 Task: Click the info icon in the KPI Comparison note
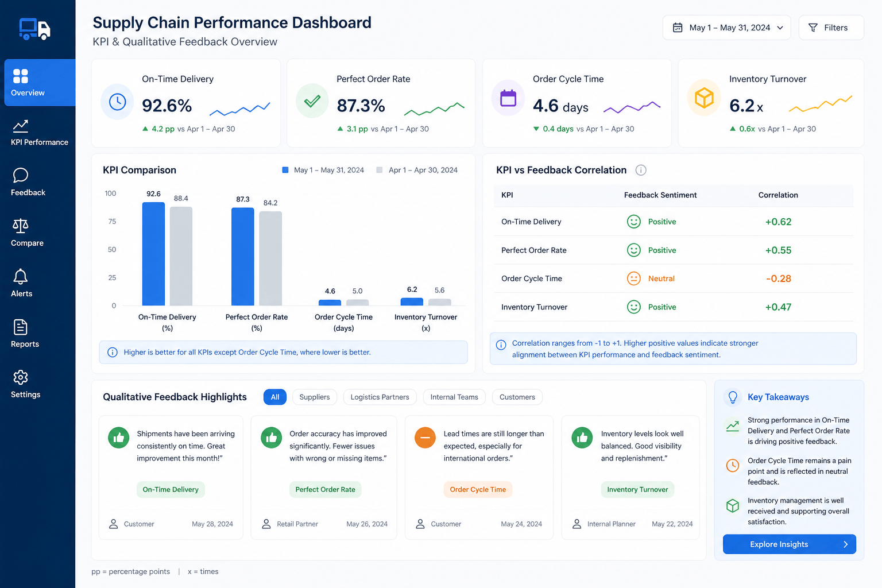coord(113,353)
